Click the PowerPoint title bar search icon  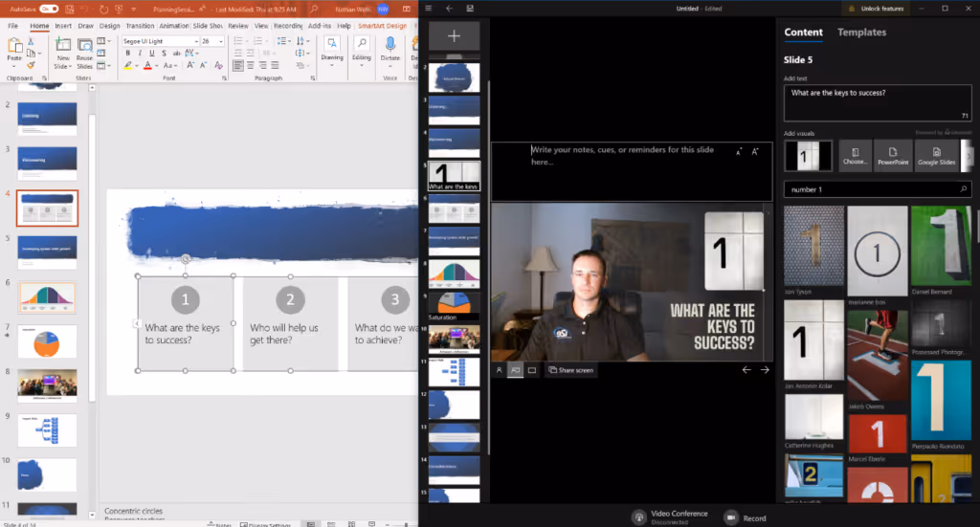coord(314,9)
